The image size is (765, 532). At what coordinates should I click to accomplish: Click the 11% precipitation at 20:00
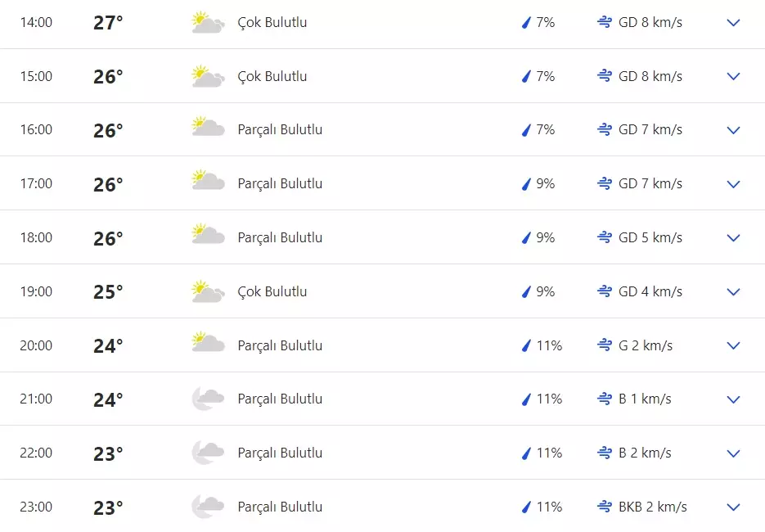point(549,345)
